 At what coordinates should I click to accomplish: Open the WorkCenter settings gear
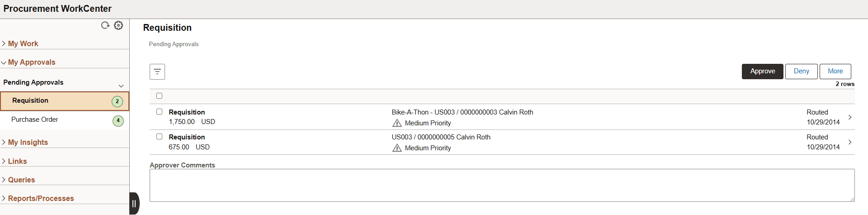coord(118,25)
